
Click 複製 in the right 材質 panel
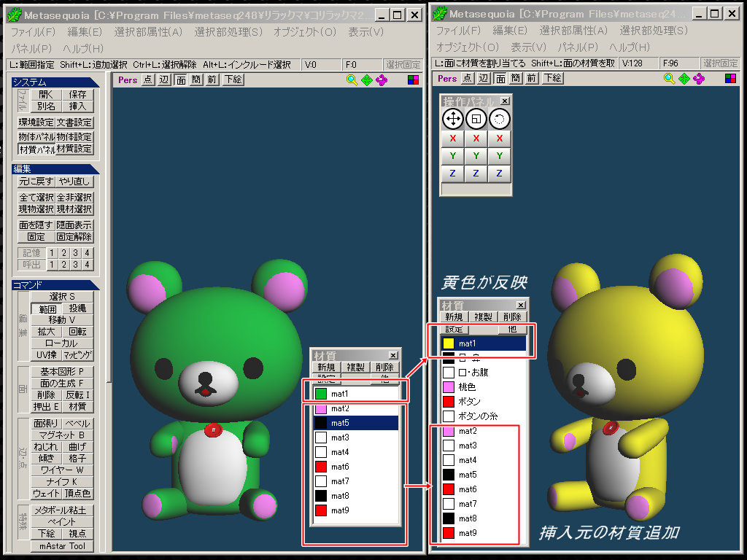point(483,316)
